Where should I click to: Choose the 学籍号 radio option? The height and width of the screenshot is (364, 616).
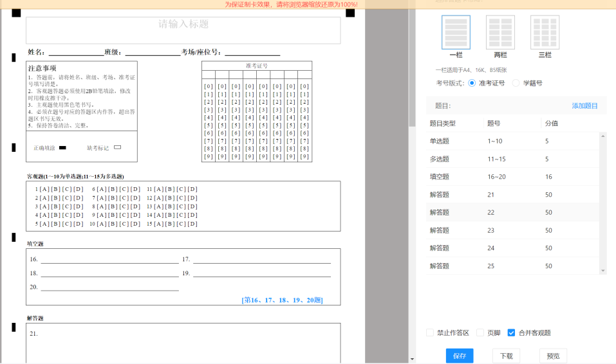click(516, 83)
